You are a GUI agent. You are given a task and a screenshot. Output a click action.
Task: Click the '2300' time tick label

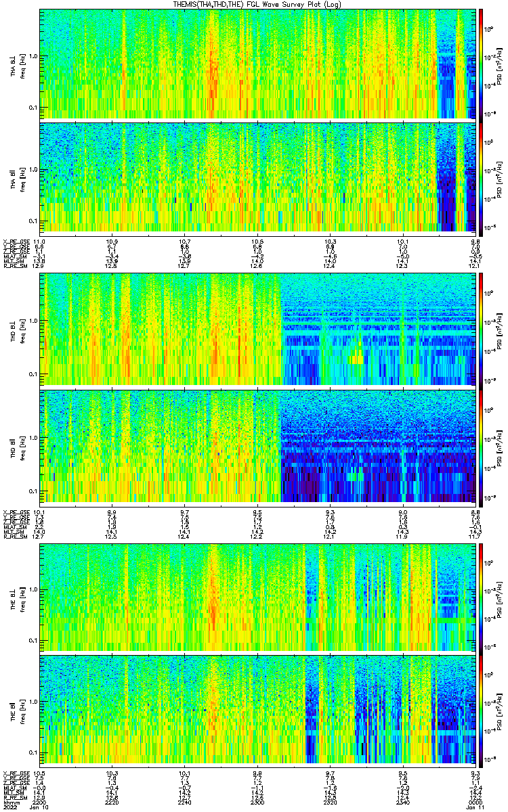tap(257, 802)
